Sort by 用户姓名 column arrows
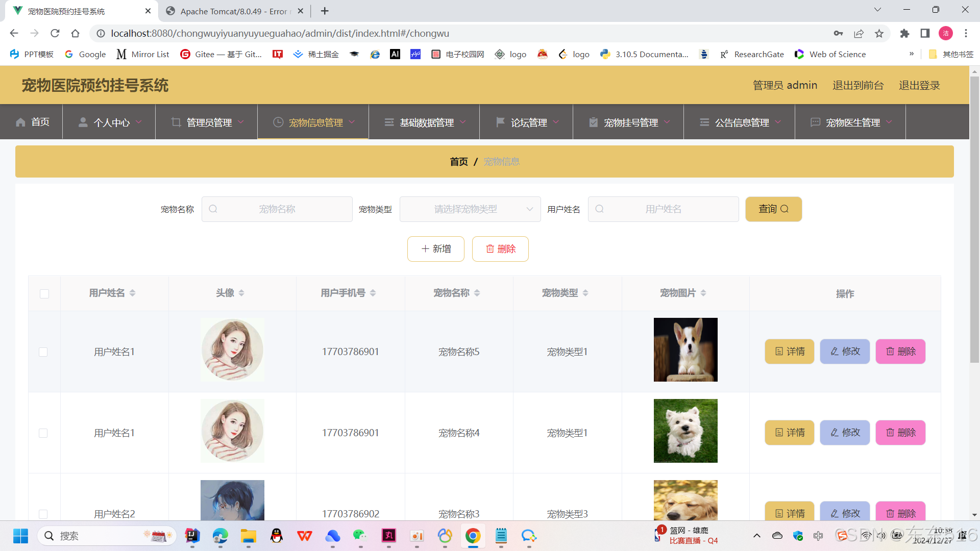Viewport: 980px width, 551px height. tap(132, 293)
